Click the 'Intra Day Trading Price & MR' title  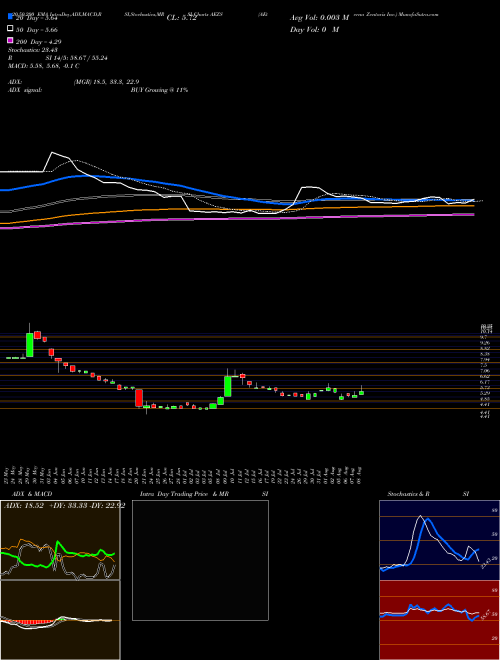tap(184, 494)
